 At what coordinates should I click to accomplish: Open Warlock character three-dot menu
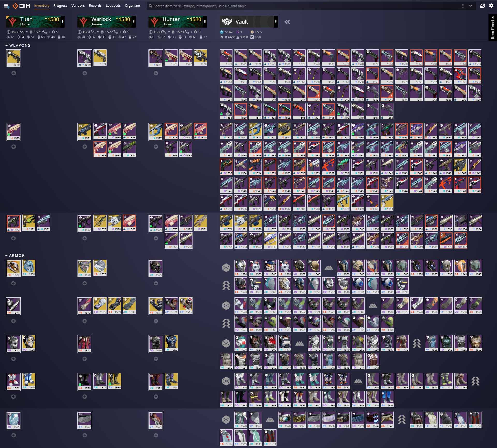(134, 22)
